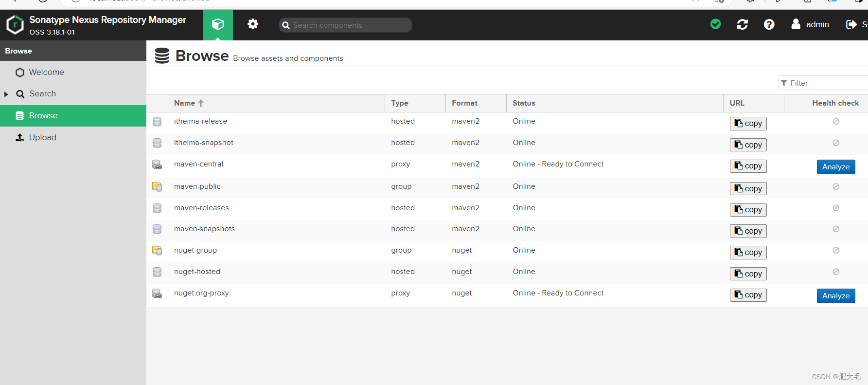Click health check icon for itheima-snapshot
This screenshot has height=385, width=868.
(836, 143)
